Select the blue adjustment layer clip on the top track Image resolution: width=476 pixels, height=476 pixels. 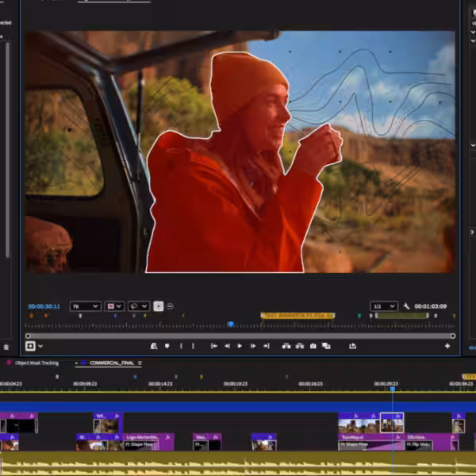[x=238, y=407]
